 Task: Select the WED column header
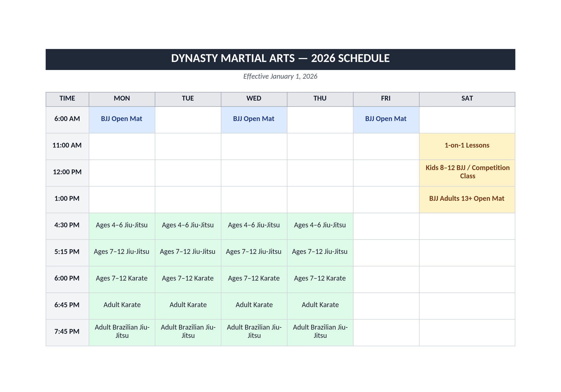[x=254, y=99]
